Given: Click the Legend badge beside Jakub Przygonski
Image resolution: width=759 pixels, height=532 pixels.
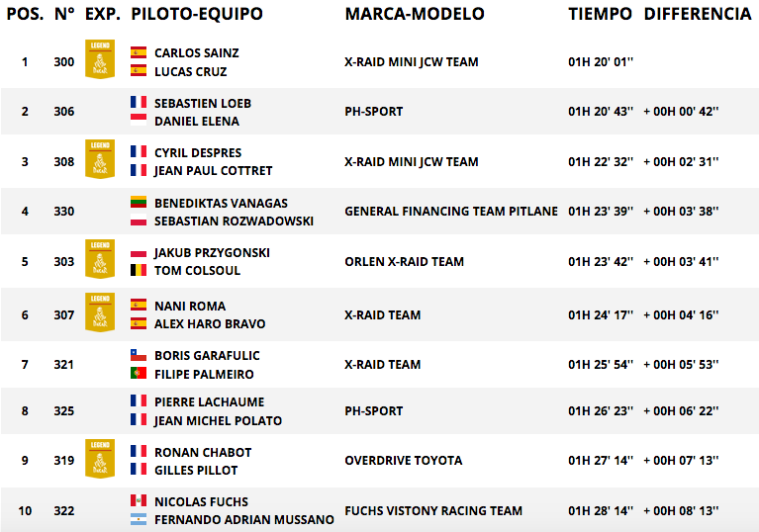Looking at the screenshot, I should 100,259.
